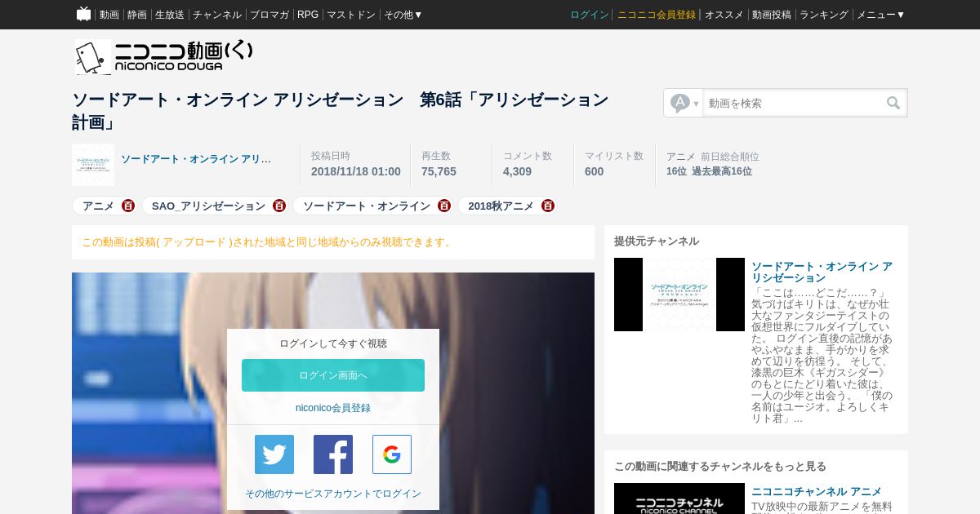This screenshot has height=514, width=980.
Task: Expand その他 menu in top bar
Action: [x=403, y=15]
